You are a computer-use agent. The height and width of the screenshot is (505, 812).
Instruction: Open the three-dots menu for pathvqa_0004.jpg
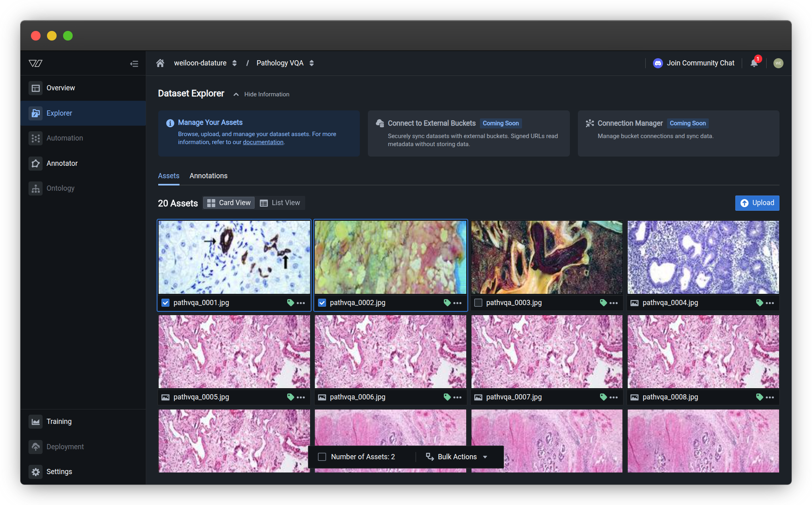(x=769, y=303)
